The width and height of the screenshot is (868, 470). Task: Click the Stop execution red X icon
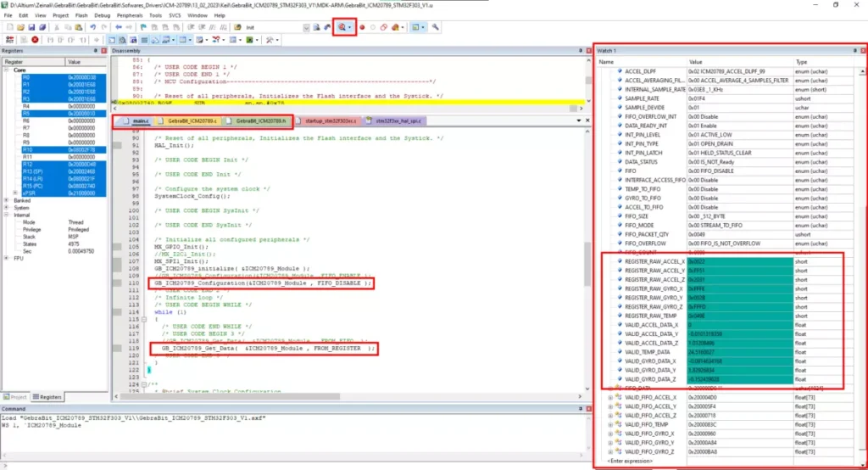35,40
